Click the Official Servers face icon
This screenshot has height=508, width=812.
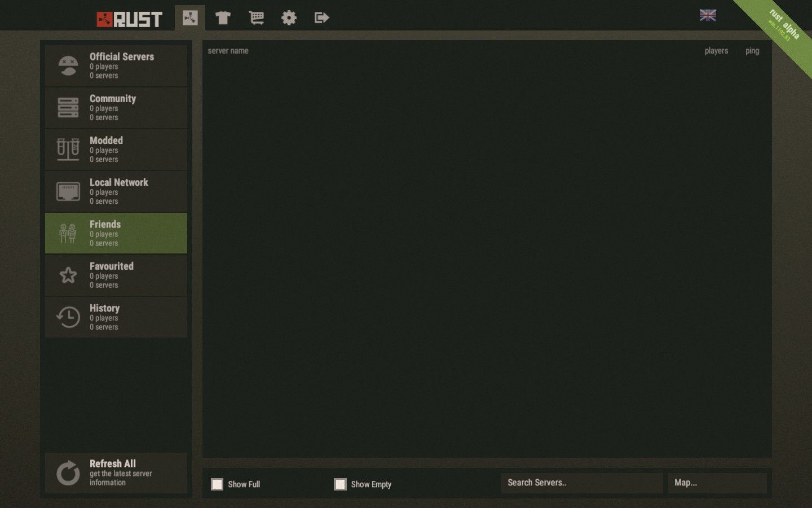tap(68, 65)
